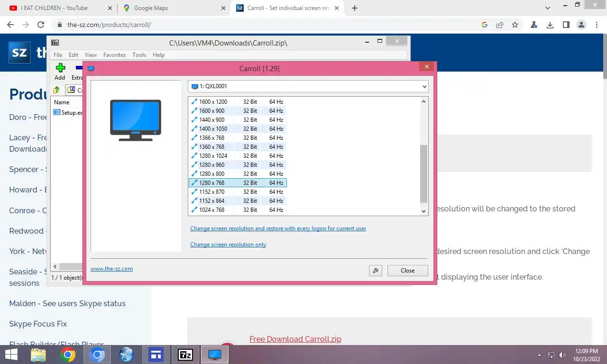The image size is (607, 364).
Task: Open Chrome three-dot menu
Action: 596,25
